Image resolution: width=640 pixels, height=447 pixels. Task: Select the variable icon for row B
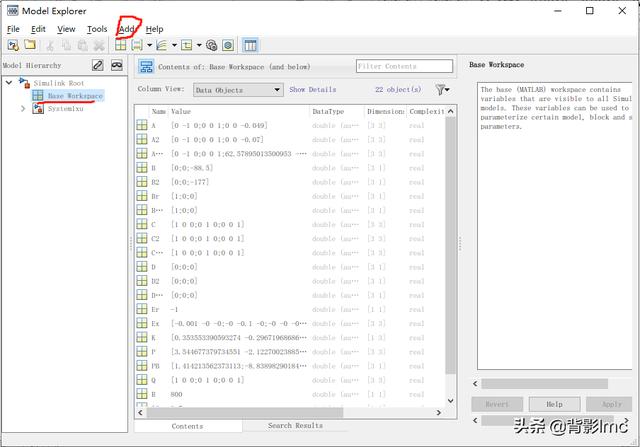pyautogui.click(x=142, y=168)
